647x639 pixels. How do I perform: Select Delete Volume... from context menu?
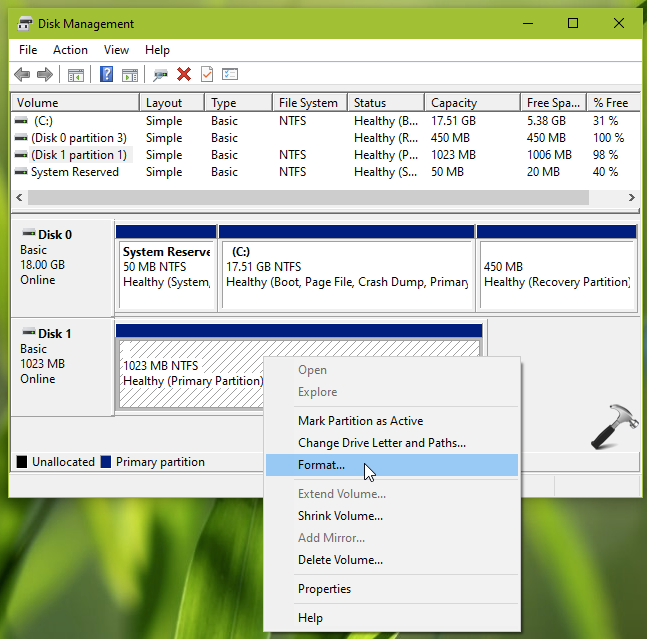pos(340,560)
